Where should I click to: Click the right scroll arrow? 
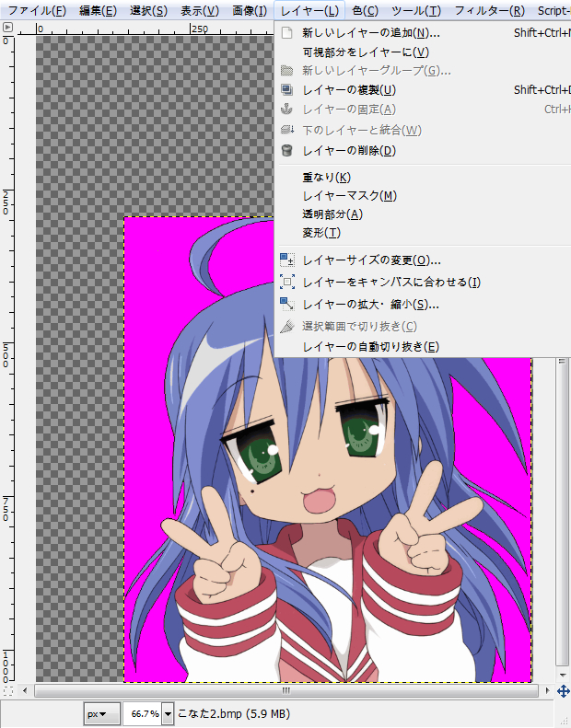pyautogui.click(x=548, y=691)
